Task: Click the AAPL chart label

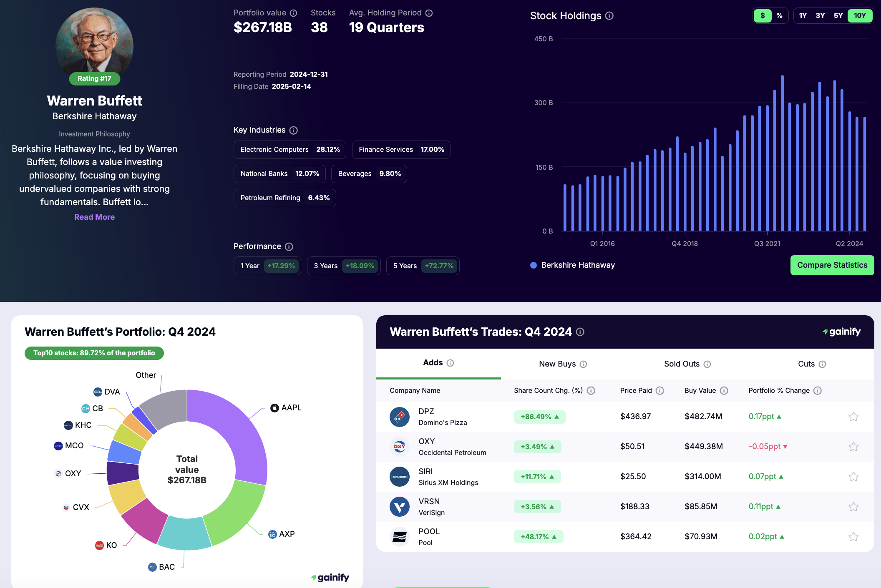Action: (x=286, y=408)
